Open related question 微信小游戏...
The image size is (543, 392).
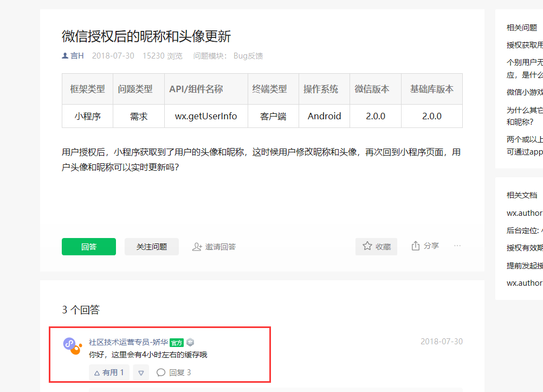[525, 92]
